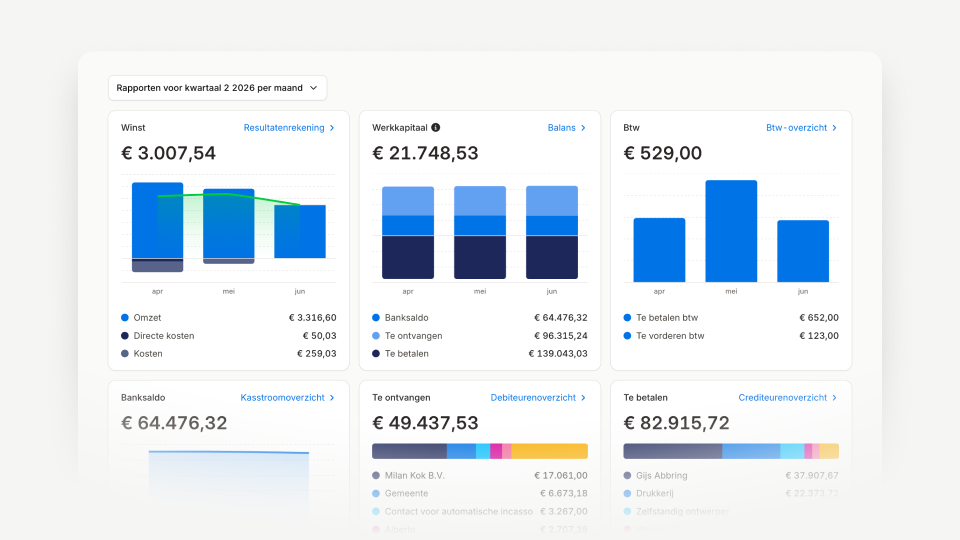Viewport: 960px width, 540px height.
Task: Click chevron next to Crediteurenoverzicht
Action: (x=834, y=398)
